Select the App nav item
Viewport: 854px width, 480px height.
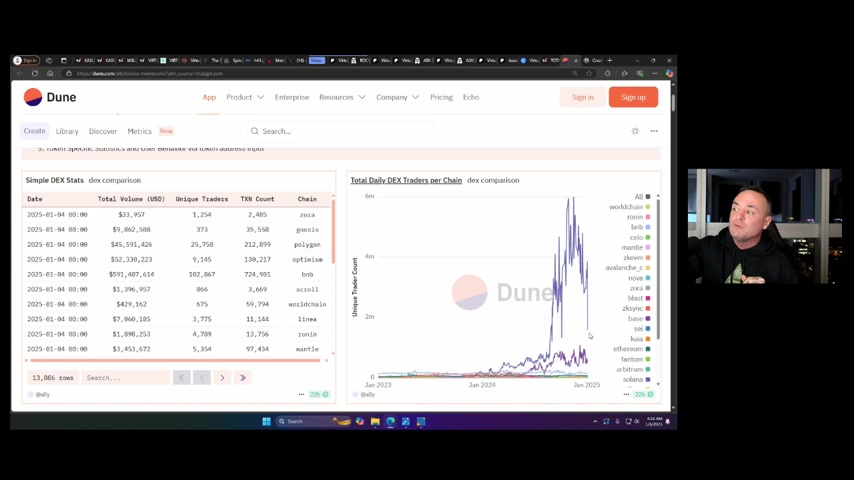click(x=209, y=97)
